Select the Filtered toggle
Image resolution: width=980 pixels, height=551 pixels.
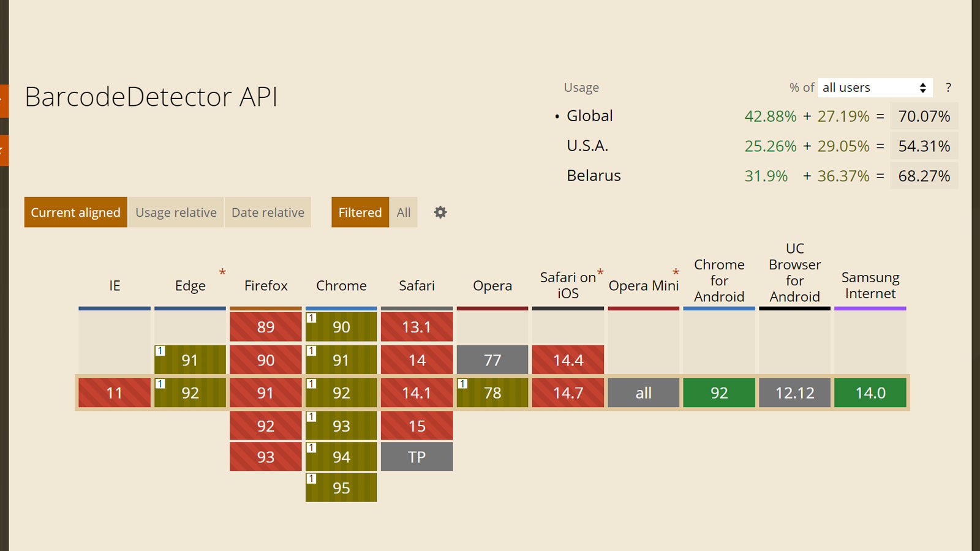point(360,212)
